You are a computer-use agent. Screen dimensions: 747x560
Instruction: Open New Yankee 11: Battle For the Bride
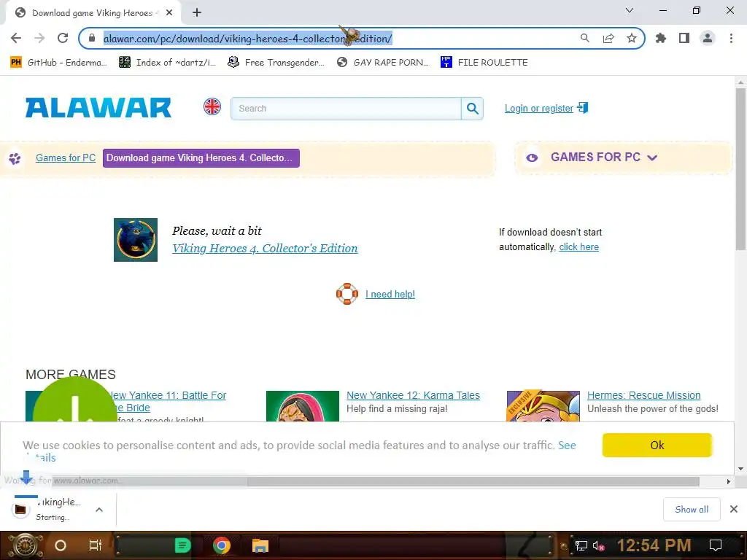click(168, 402)
